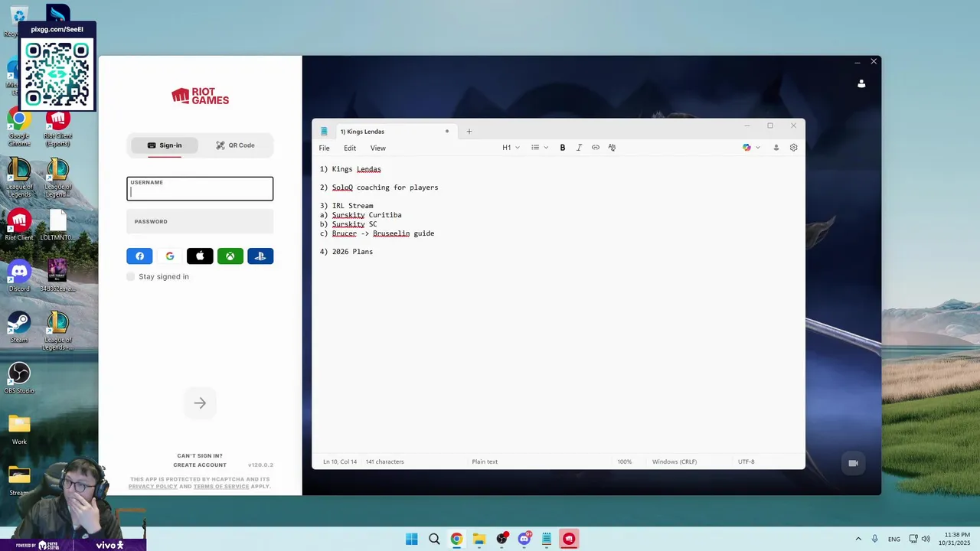The width and height of the screenshot is (980, 551).
Task: Open OBS Studio desktop shortcut
Action: 19,378
